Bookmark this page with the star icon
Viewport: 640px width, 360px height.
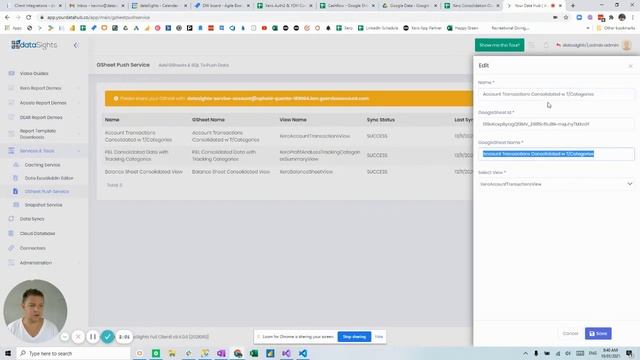coord(566,18)
